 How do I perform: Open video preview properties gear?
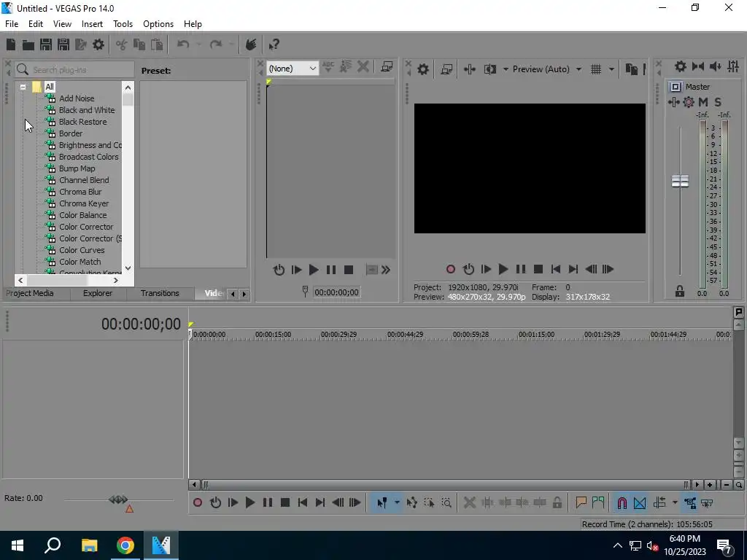point(422,69)
